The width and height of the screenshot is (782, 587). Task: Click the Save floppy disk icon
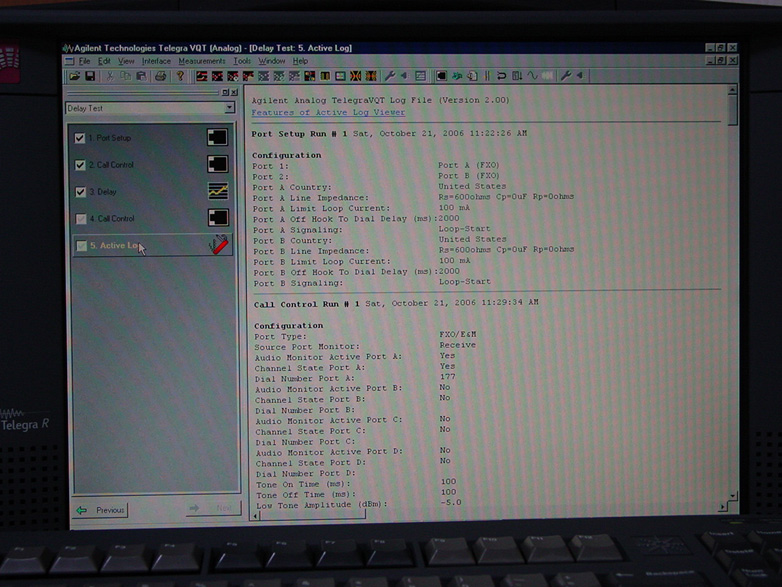click(90, 76)
